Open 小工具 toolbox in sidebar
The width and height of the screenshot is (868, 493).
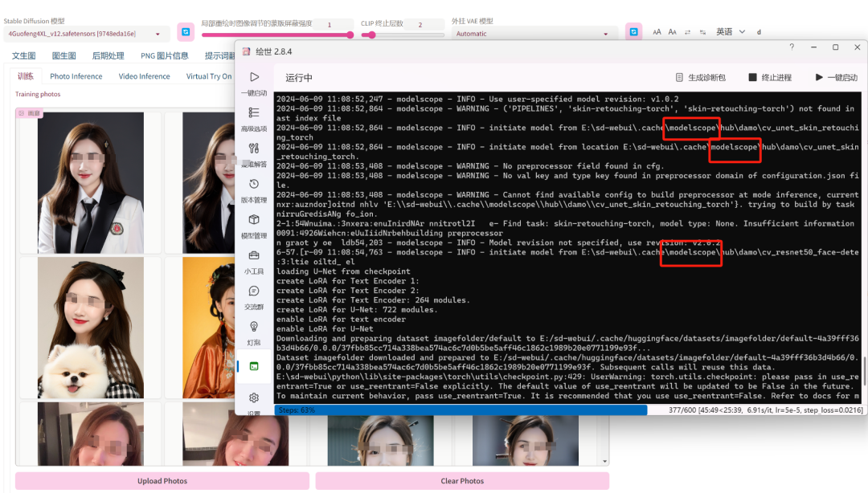pyautogui.click(x=254, y=262)
